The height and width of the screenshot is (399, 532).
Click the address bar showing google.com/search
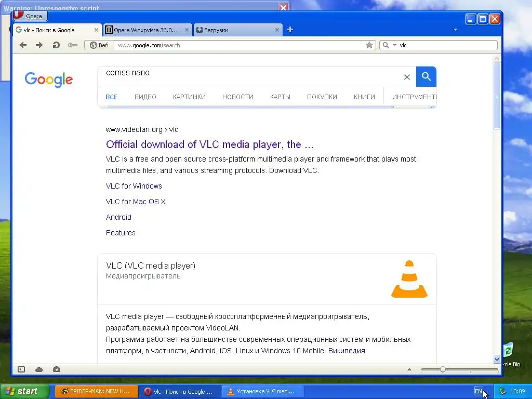(239, 45)
